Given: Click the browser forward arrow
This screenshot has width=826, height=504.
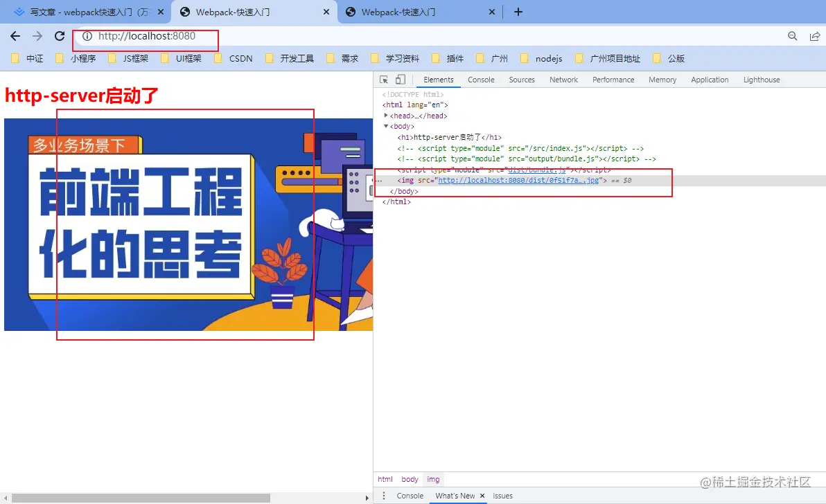Looking at the screenshot, I should pos(37,36).
